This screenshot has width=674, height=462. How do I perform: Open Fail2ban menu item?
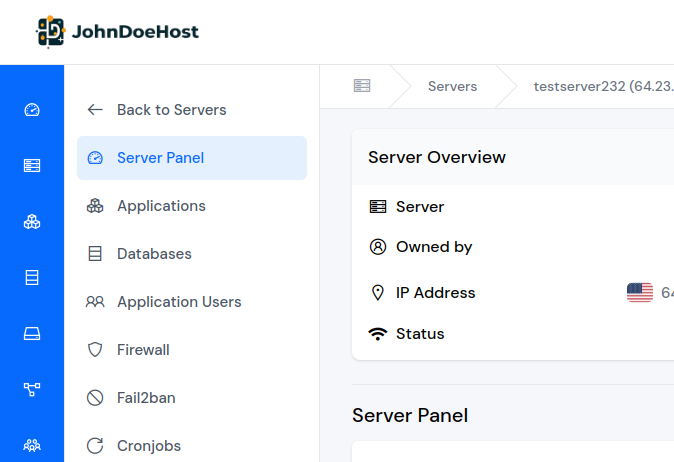[192, 398]
